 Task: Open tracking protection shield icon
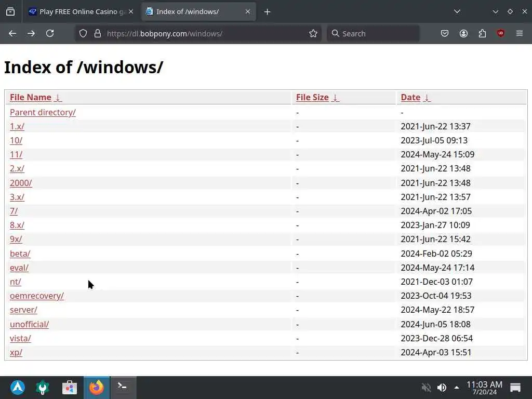(x=83, y=34)
